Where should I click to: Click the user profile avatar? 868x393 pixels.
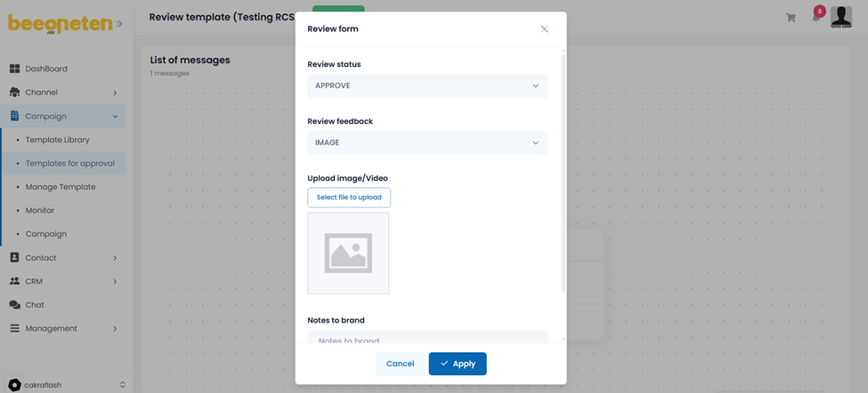tap(840, 16)
